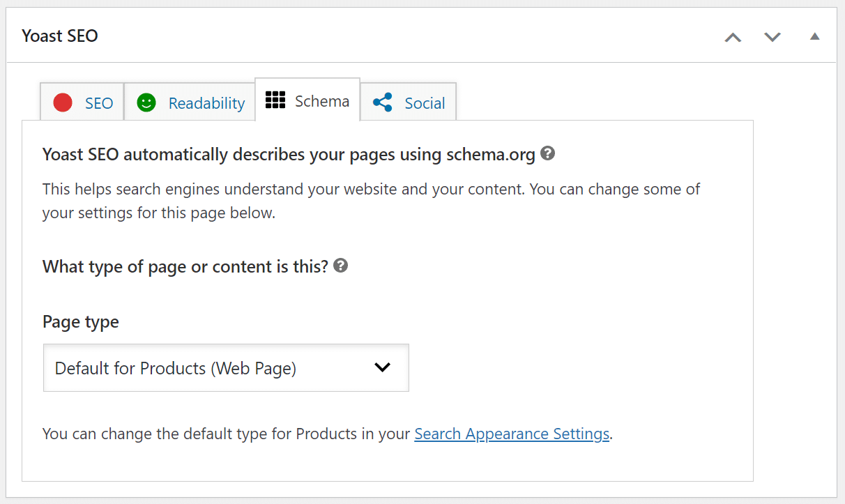Move the Yoast SEO box down with the down arrow
Image resolution: width=845 pixels, height=504 pixels.
pos(772,38)
